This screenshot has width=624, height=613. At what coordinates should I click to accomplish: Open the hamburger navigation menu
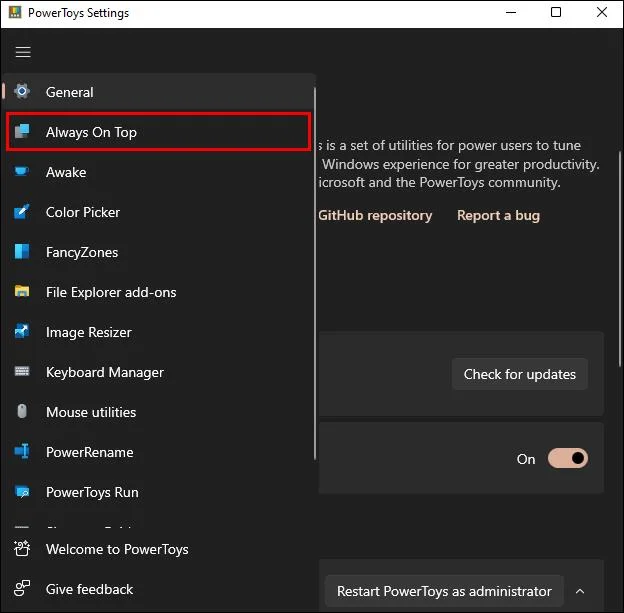pyautogui.click(x=23, y=52)
